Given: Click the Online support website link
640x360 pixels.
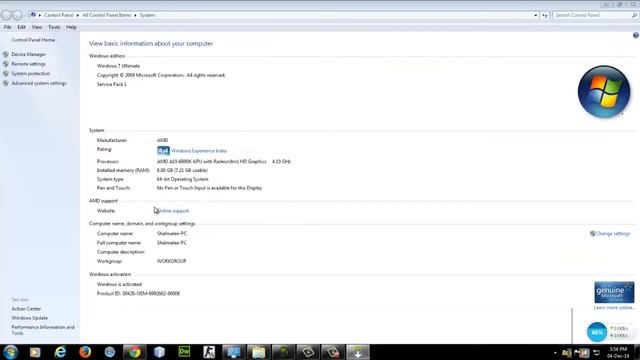Looking at the screenshot, I should [x=173, y=211].
